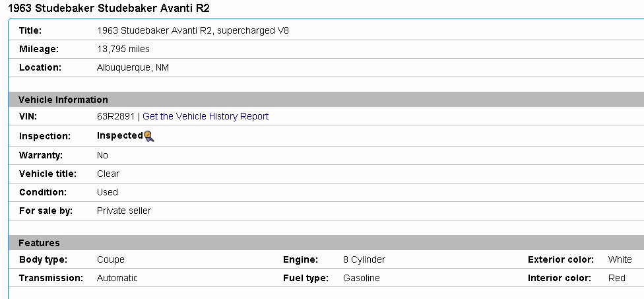The image size is (644, 299).
Task: Click the 'Vehicle title:' field label
Action: pyautogui.click(x=48, y=174)
